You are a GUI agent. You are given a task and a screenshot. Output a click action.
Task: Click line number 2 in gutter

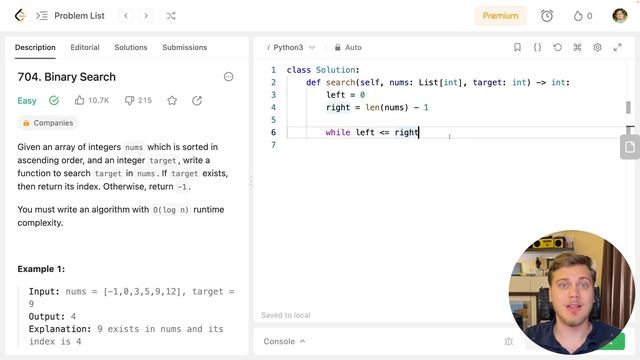[273, 82]
